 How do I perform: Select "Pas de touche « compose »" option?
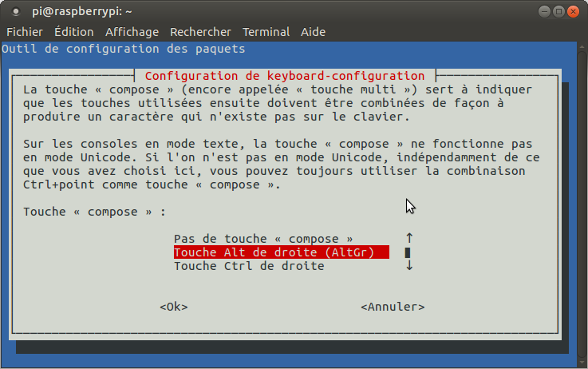pyautogui.click(x=263, y=239)
